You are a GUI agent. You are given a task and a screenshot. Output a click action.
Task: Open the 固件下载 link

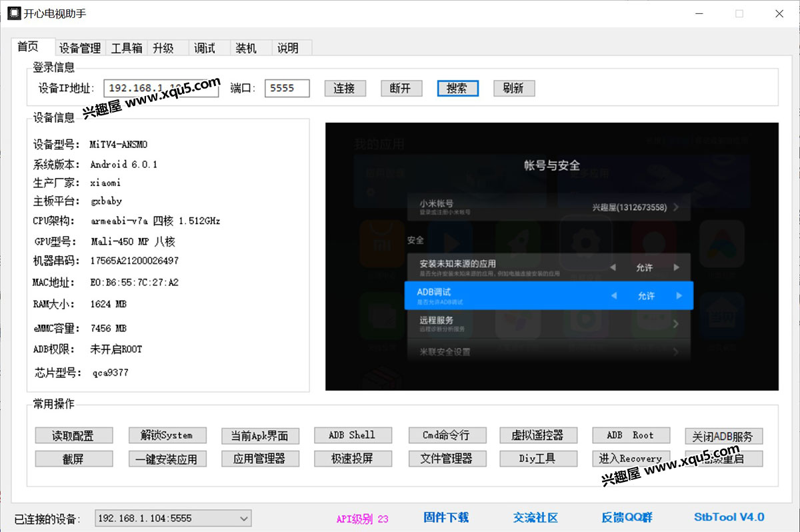(x=446, y=517)
